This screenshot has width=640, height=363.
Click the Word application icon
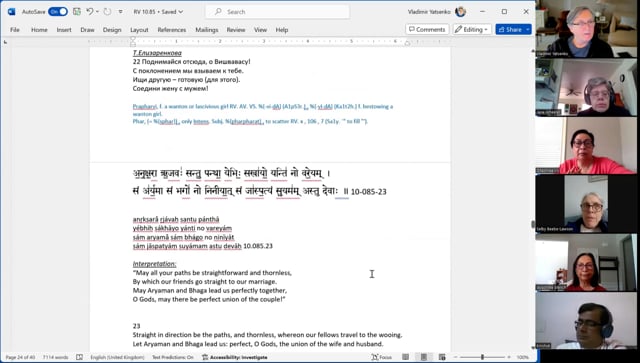pos(11,12)
